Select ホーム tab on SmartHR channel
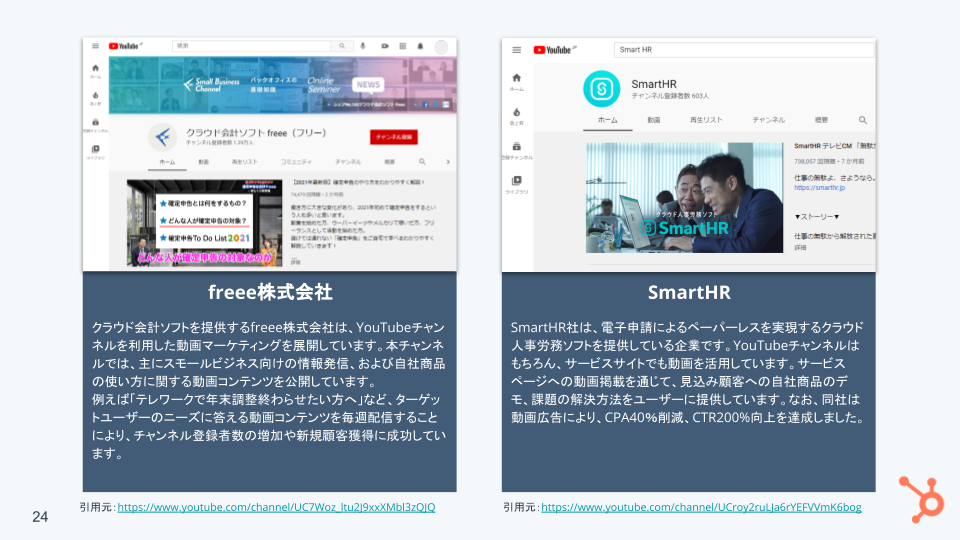The width and height of the screenshot is (960, 540). click(607, 120)
